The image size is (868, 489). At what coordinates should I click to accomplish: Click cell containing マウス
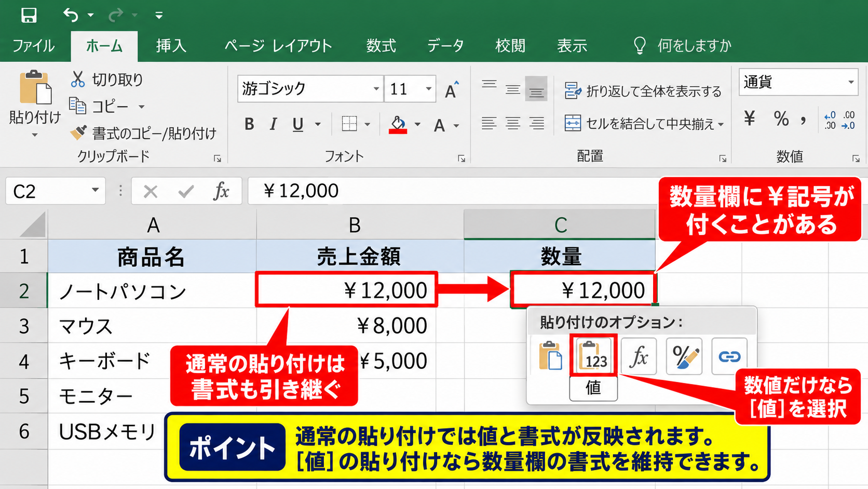point(153,326)
